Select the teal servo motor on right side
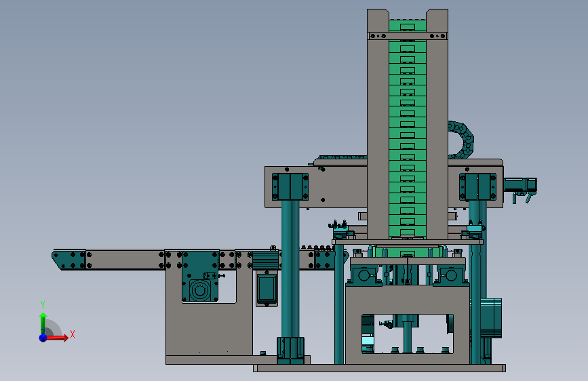 (520, 185)
